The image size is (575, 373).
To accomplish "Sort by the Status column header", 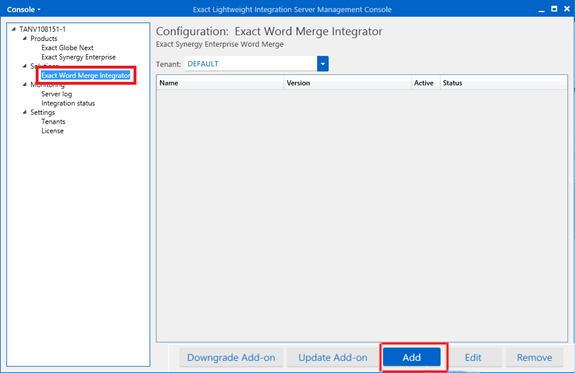I will click(x=504, y=83).
